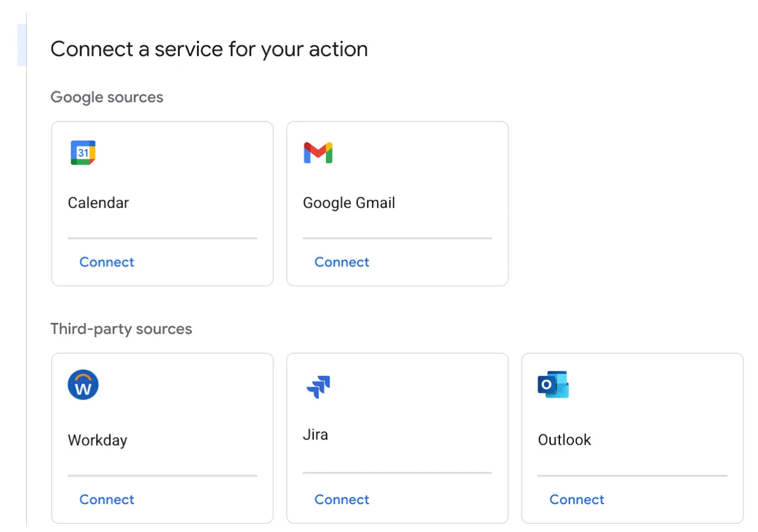Connect the Calendar service
The width and height of the screenshot is (758, 532).
(x=107, y=262)
